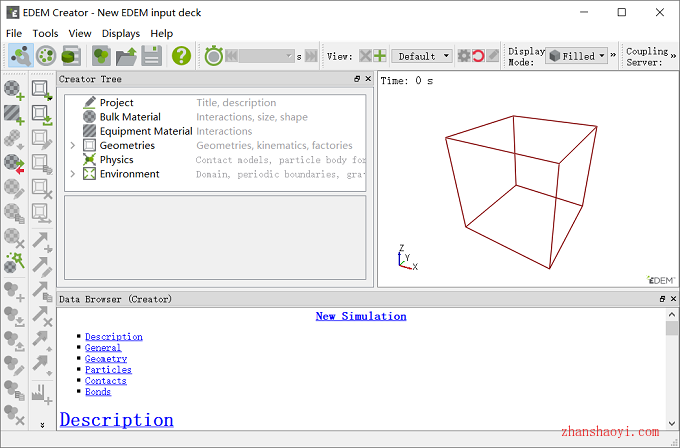Open the File menu

[14, 33]
